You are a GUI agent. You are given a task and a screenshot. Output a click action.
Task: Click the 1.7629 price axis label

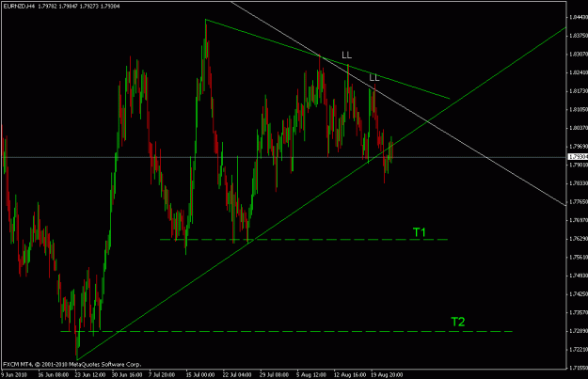579,239
